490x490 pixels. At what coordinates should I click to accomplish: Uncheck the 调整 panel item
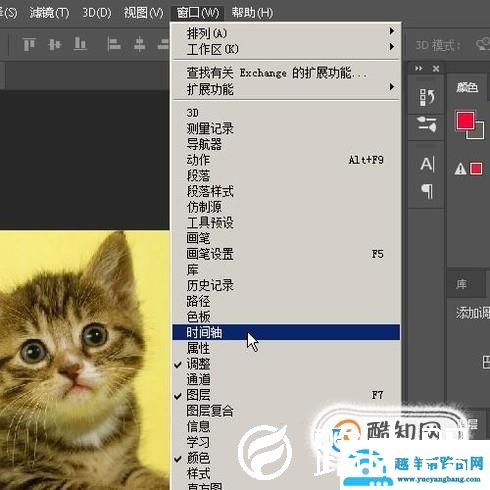(x=286, y=364)
